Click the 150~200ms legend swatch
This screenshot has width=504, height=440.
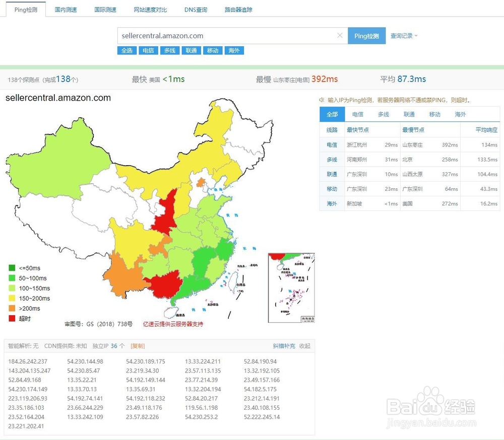point(12,298)
